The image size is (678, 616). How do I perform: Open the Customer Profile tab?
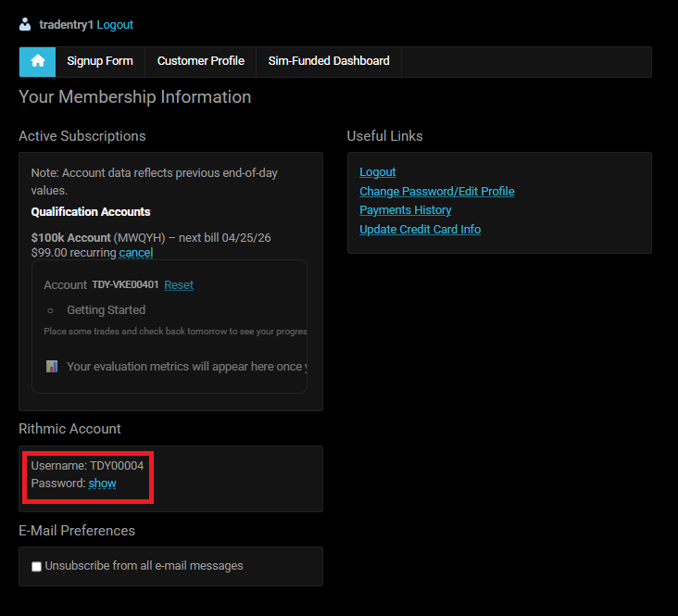[x=201, y=61]
